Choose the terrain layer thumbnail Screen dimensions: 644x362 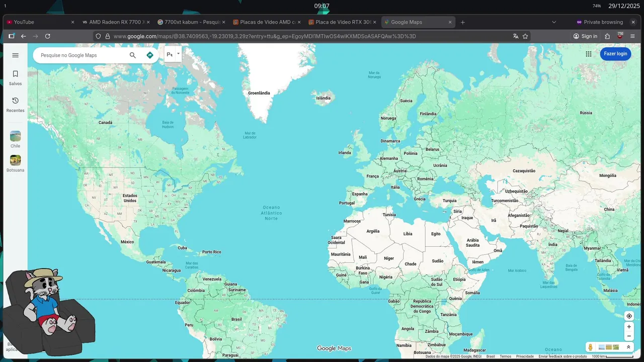click(616, 347)
